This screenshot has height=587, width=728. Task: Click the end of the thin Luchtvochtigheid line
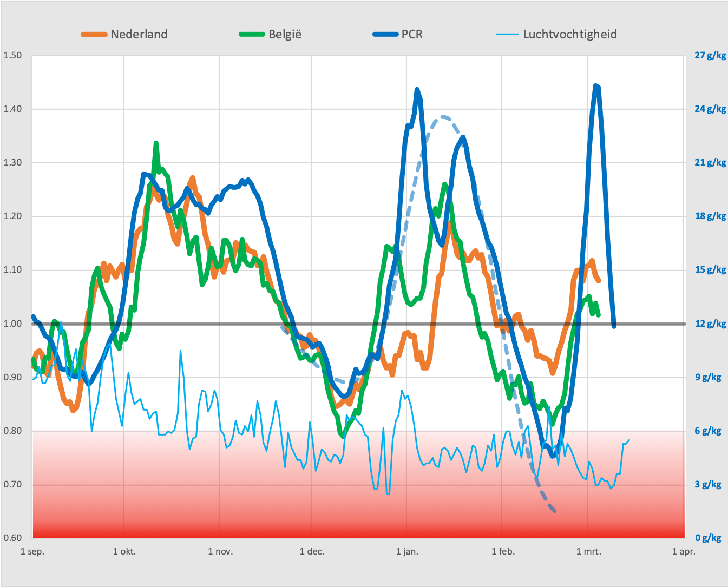[x=629, y=440]
